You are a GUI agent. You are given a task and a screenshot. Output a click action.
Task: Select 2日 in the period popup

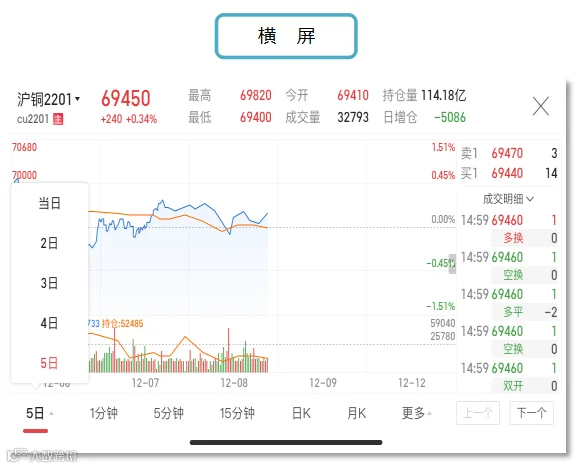pyautogui.click(x=49, y=243)
